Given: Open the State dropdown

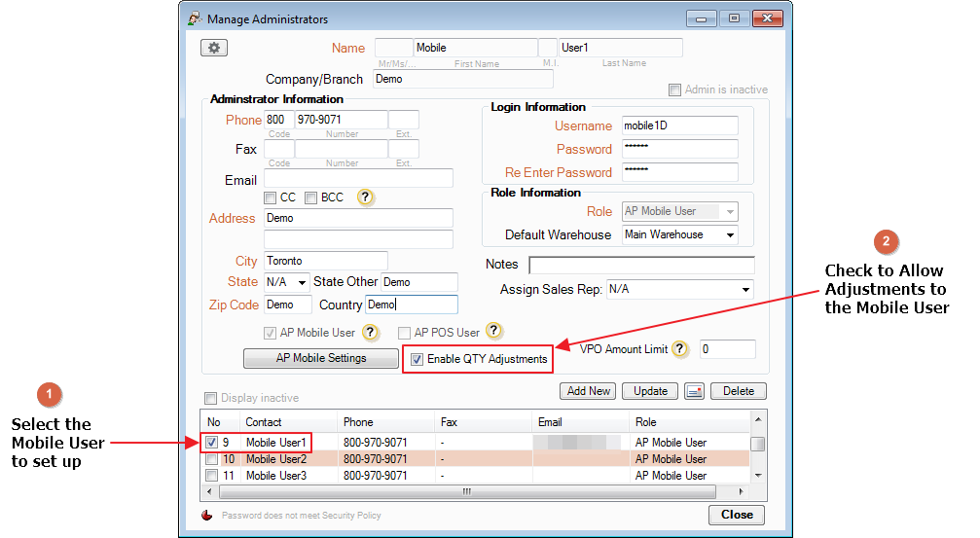Looking at the screenshot, I should pos(301,282).
